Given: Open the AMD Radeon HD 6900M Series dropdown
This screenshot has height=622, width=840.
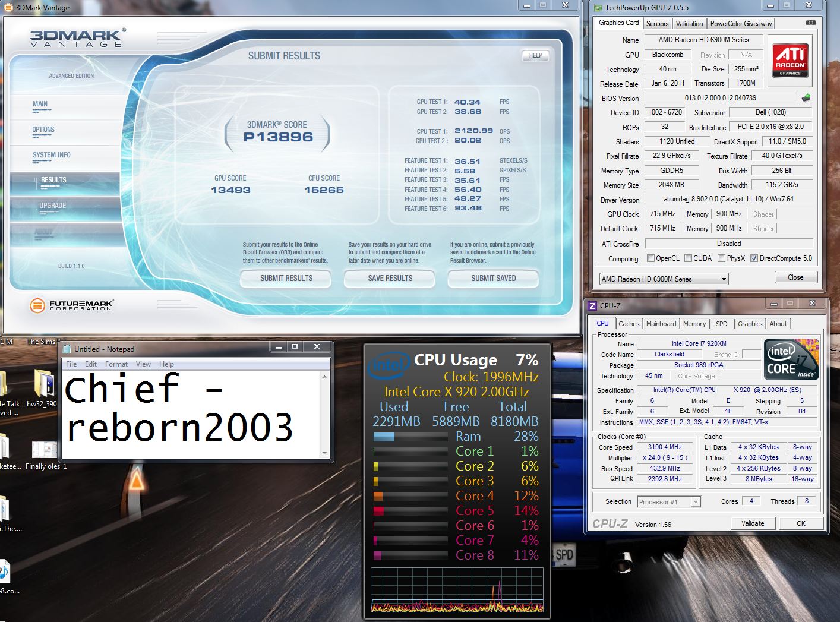Looking at the screenshot, I should pyautogui.click(x=664, y=279).
